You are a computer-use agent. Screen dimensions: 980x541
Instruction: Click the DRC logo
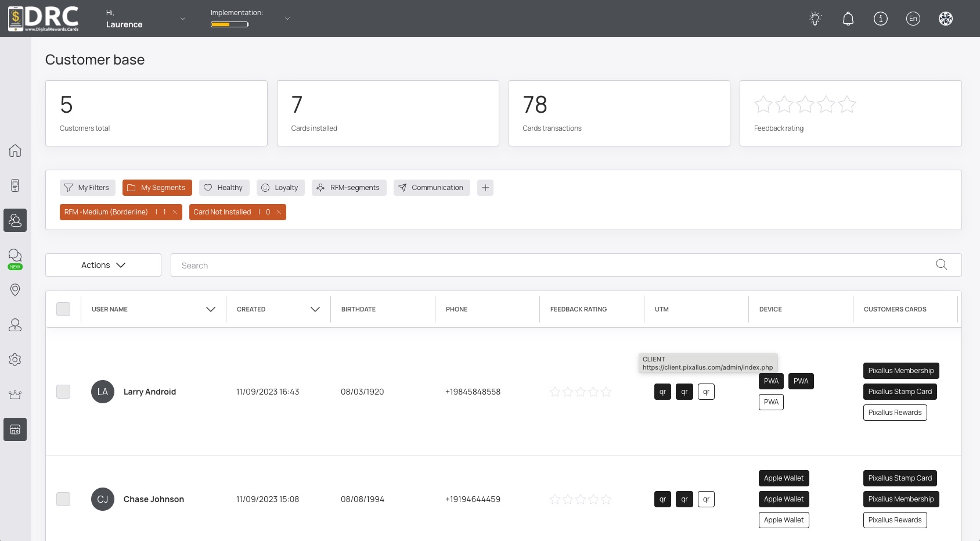click(x=44, y=19)
